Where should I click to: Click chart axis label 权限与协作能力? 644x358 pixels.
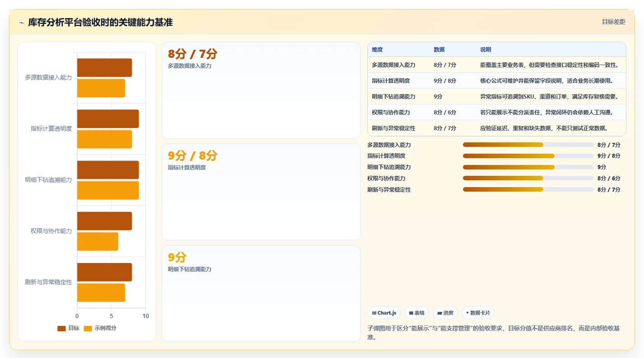coord(51,231)
